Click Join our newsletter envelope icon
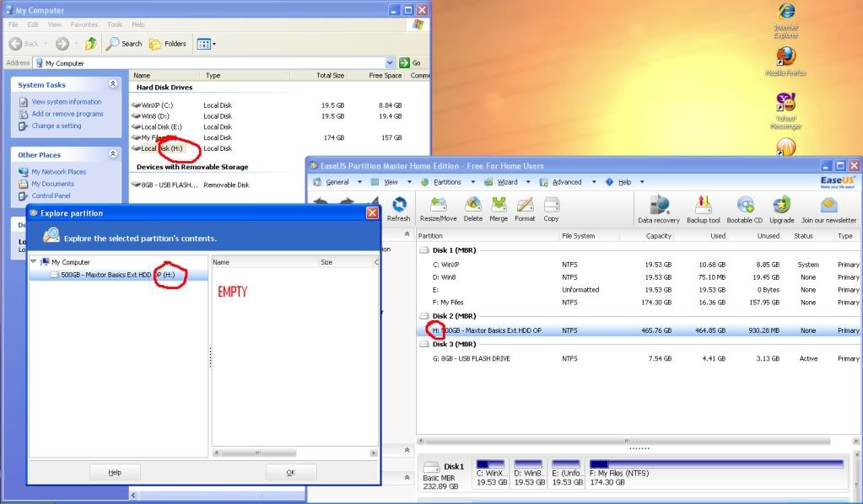Viewport: 863px width, 504px height. 829,205
